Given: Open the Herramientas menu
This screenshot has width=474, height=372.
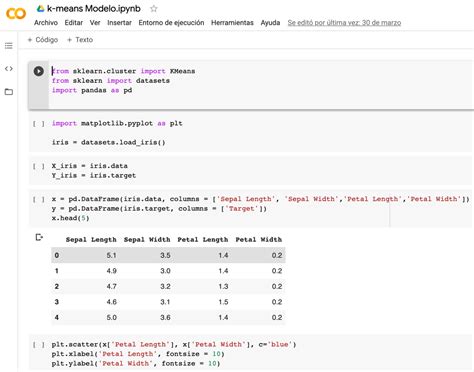Looking at the screenshot, I should tap(232, 23).
